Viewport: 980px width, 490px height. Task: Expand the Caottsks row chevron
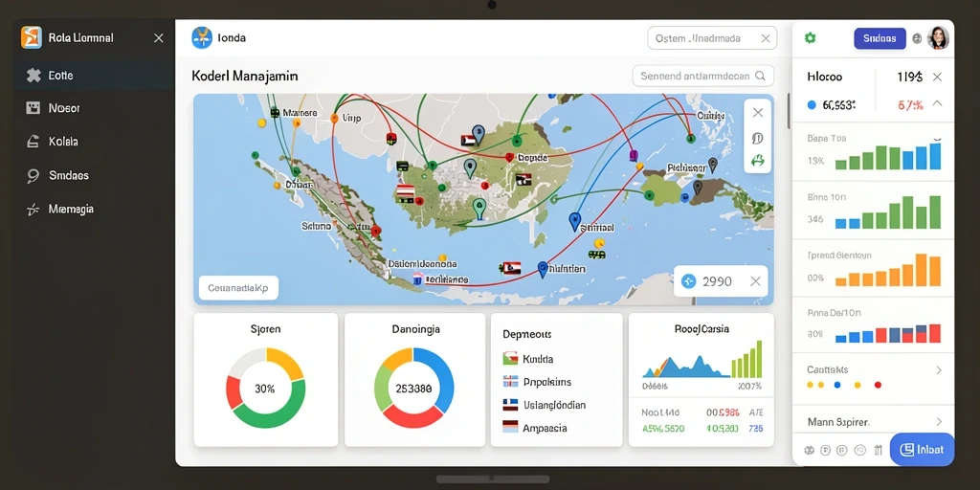pos(938,370)
